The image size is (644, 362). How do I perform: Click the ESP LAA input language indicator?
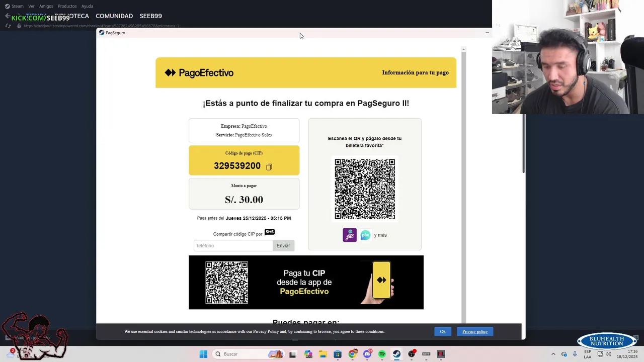point(588,354)
